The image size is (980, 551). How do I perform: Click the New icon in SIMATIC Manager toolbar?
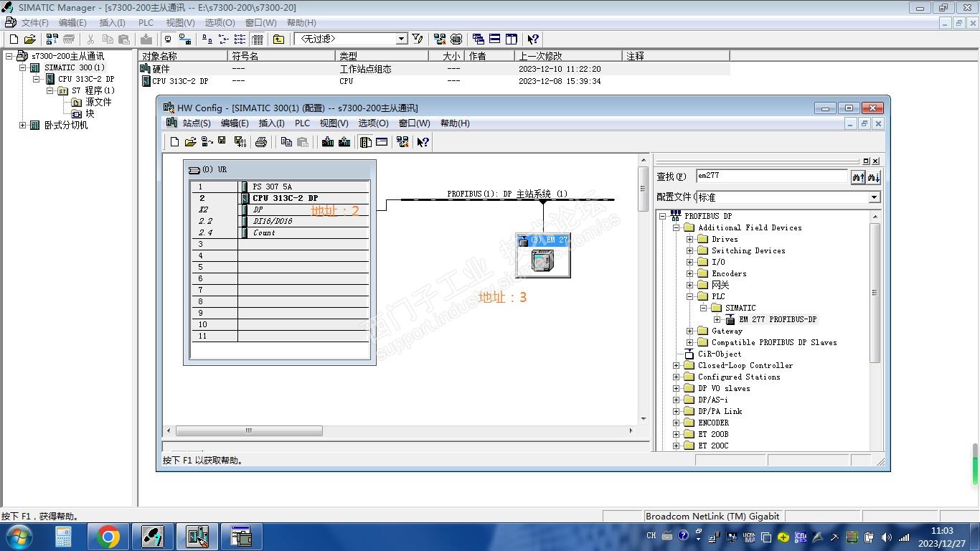tap(14, 39)
